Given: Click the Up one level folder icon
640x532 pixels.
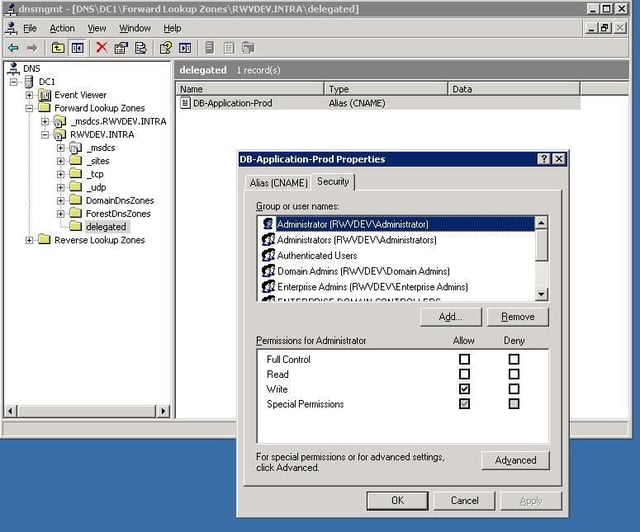Looking at the screenshot, I should (x=58, y=48).
